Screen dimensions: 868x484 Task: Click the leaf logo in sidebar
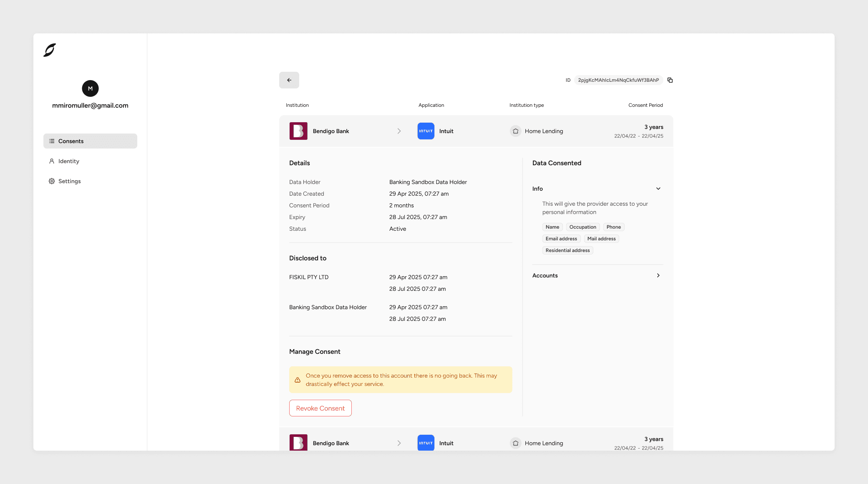[x=50, y=50]
